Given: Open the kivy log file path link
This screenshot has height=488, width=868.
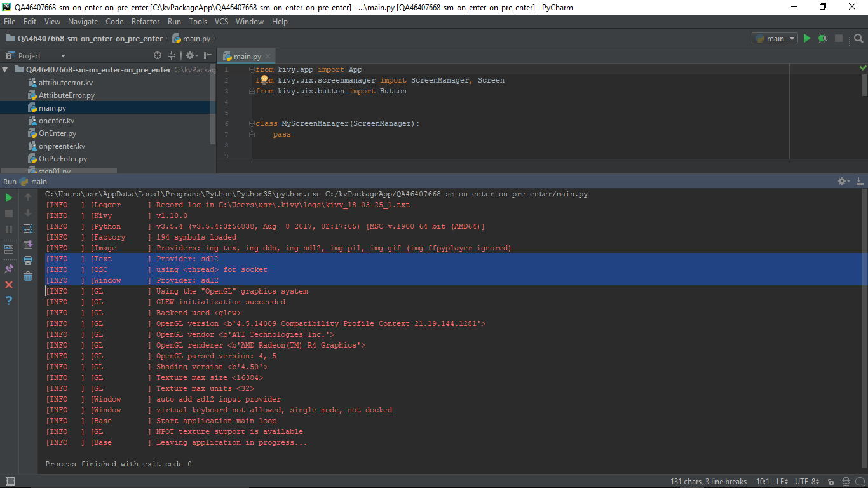Looking at the screenshot, I should click(314, 205).
